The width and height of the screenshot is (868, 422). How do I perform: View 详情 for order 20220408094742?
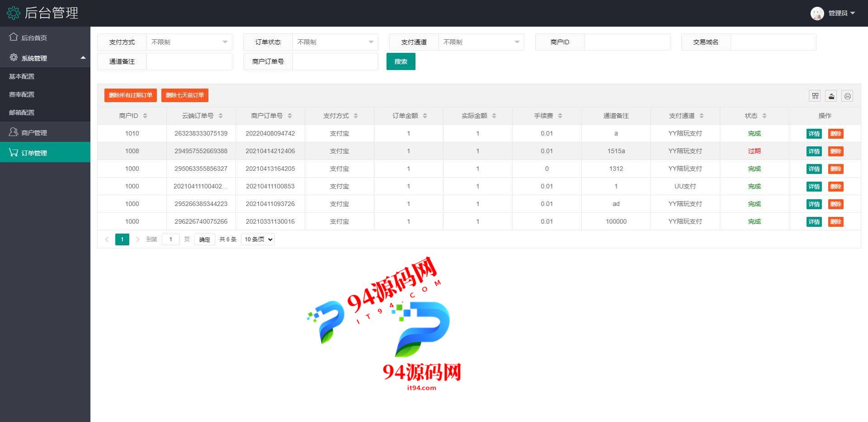coord(814,134)
